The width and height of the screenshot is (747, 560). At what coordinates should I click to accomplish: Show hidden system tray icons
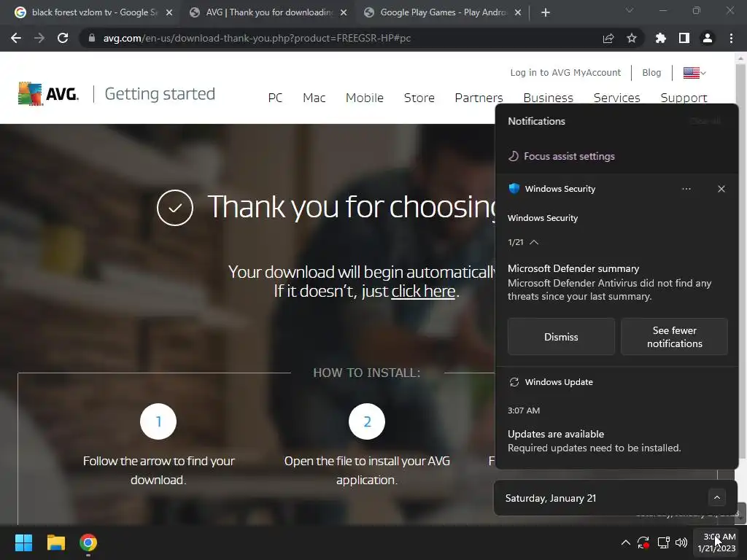coord(625,542)
